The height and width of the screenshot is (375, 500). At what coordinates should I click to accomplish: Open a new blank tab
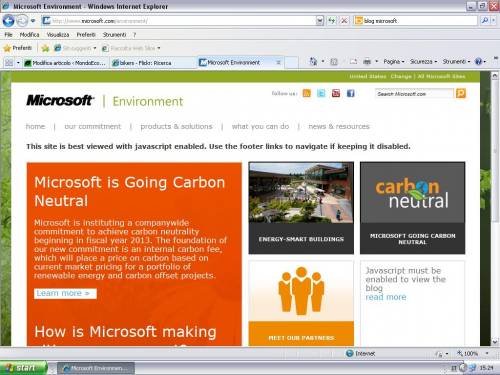click(291, 63)
